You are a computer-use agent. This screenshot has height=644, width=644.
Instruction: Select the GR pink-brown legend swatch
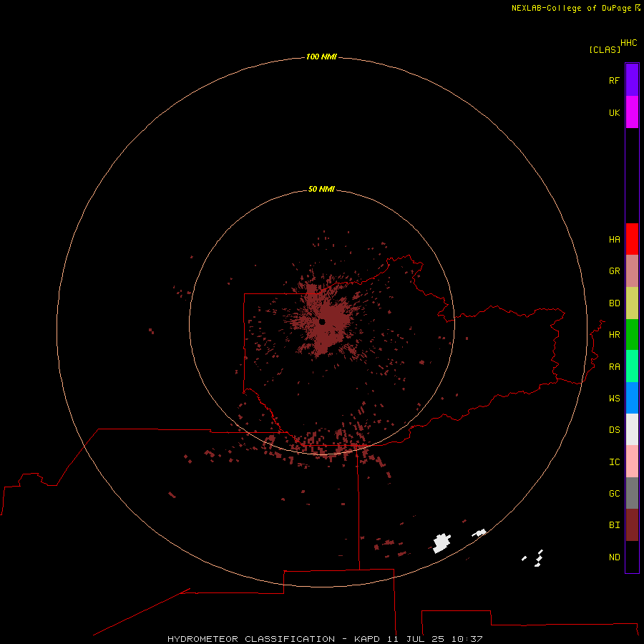click(x=632, y=271)
